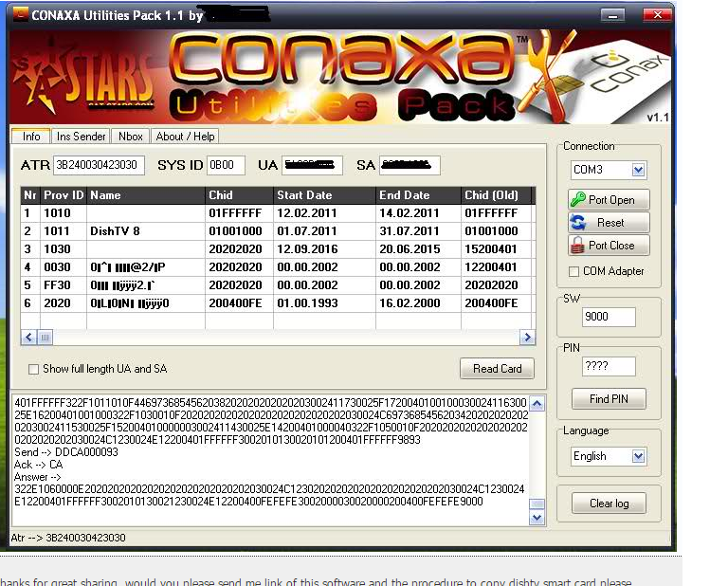Select the Nbox tab
This screenshot has width=728, height=586.
[x=131, y=137]
